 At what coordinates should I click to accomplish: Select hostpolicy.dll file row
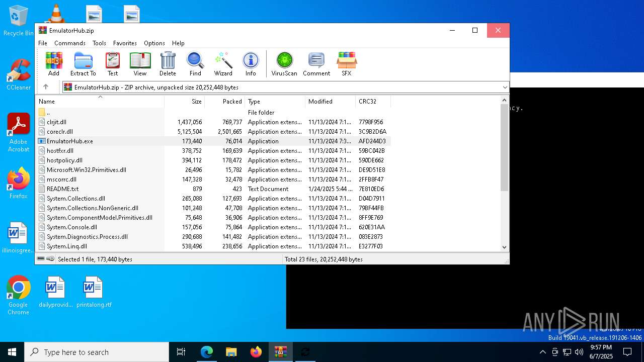(213, 160)
